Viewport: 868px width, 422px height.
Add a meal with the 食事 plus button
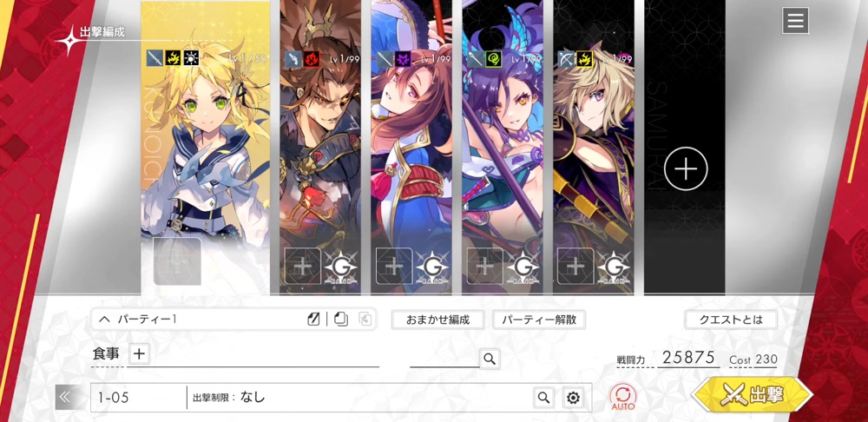coord(139,354)
